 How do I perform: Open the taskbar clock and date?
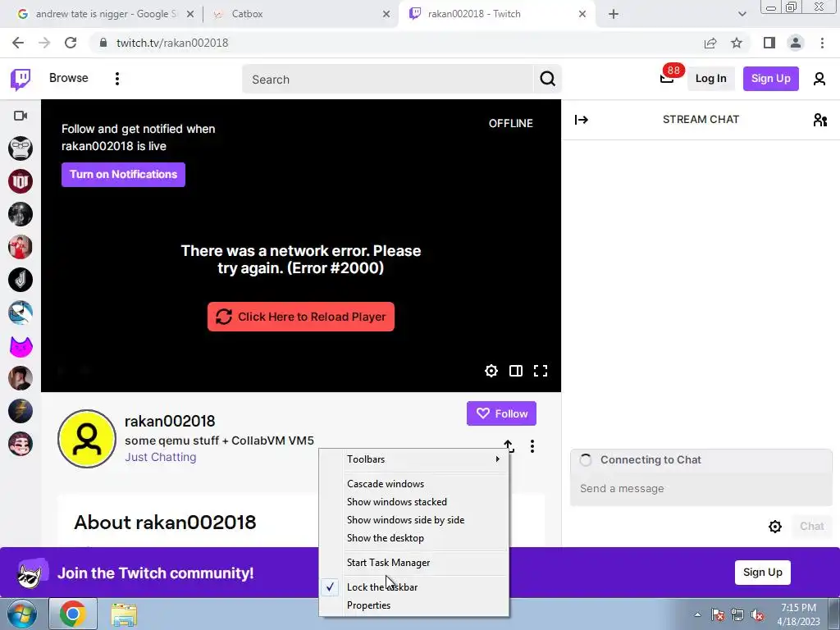click(x=798, y=614)
